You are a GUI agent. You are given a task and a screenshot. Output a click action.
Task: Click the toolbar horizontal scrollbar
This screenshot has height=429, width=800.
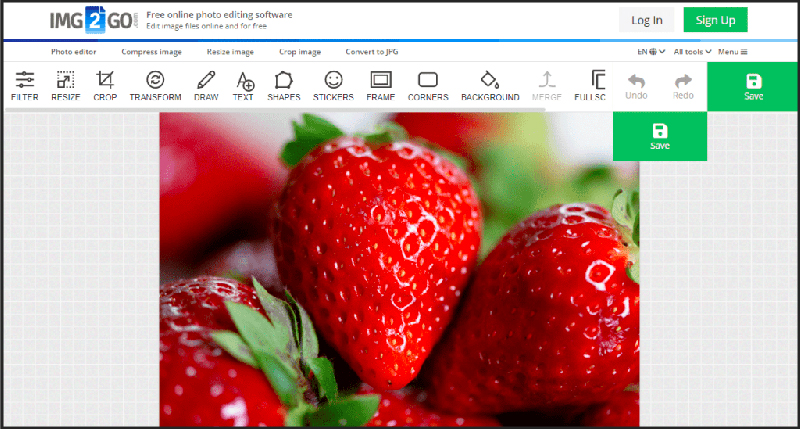[x=276, y=110]
